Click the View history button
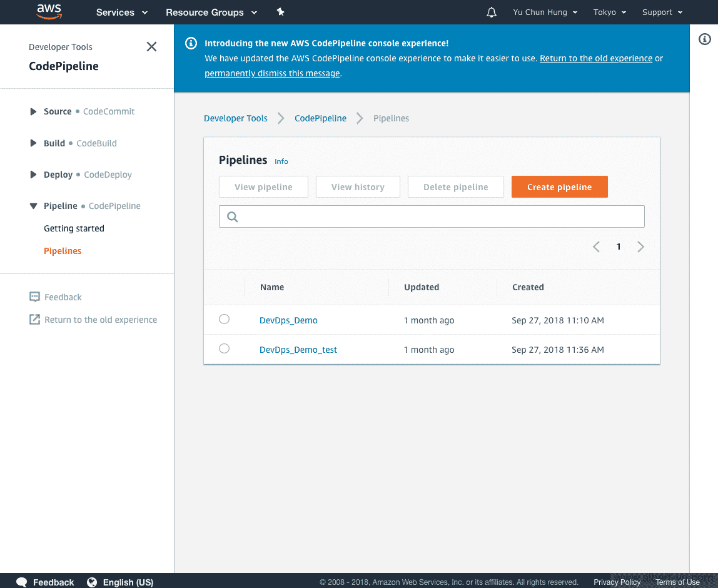The height and width of the screenshot is (588, 718). coord(358,187)
